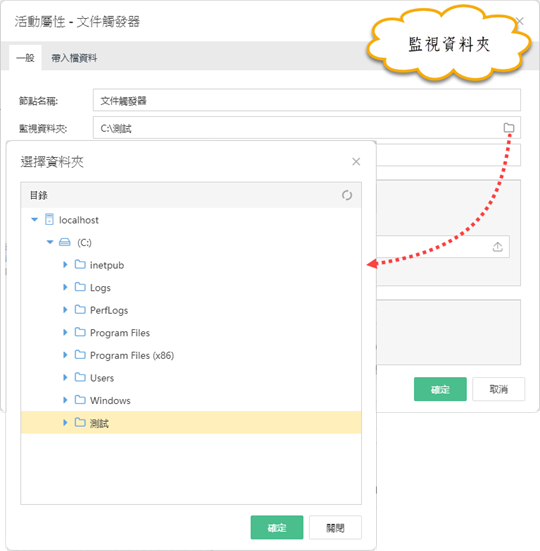The image size is (540, 551).
Task: Expand the Windows folder
Action: 65,400
